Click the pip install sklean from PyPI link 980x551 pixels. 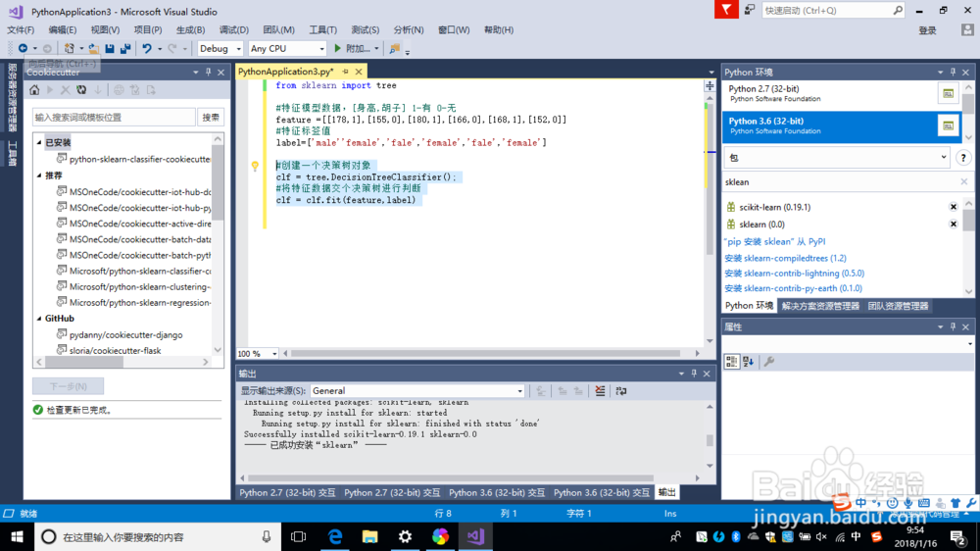coord(775,241)
